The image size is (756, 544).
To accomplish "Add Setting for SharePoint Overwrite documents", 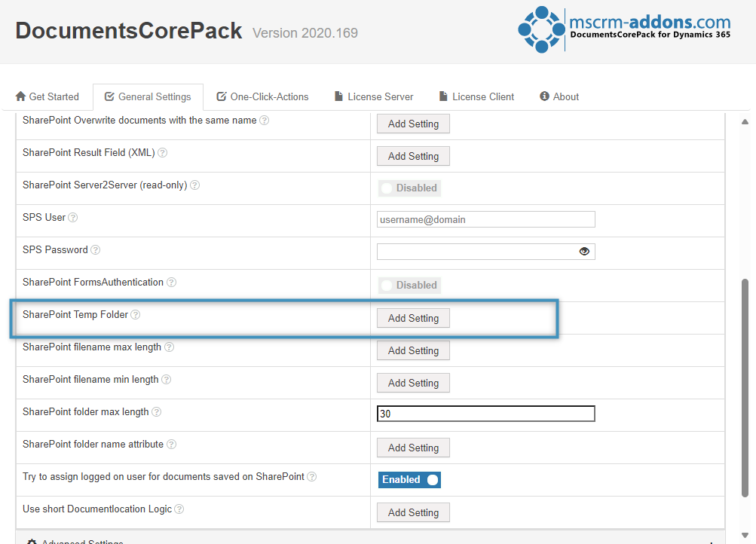I will point(413,124).
